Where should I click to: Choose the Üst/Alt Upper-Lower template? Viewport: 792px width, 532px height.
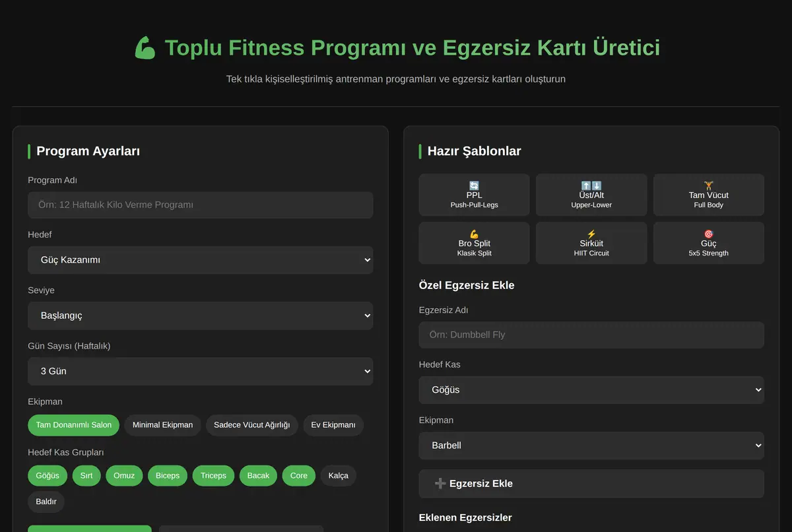591,195
